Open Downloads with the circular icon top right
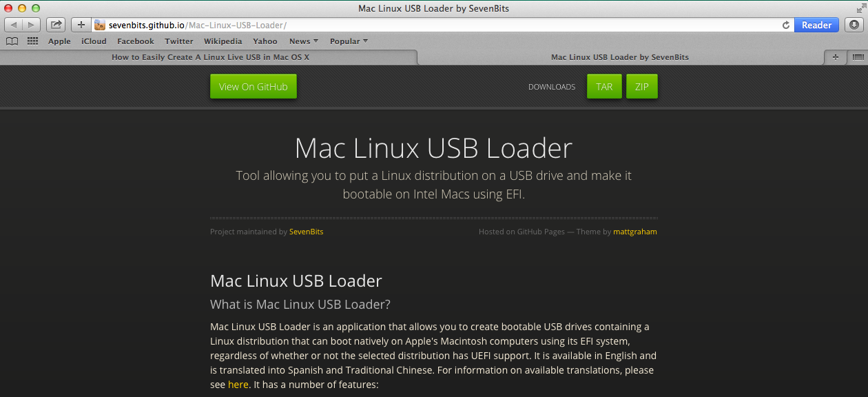The width and height of the screenshot is (868, 397). [854, 25]
